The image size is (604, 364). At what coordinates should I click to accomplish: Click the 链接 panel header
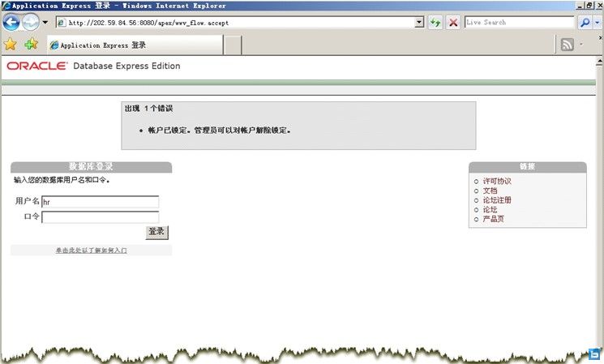pyautogui.click(x=527, y=166)
